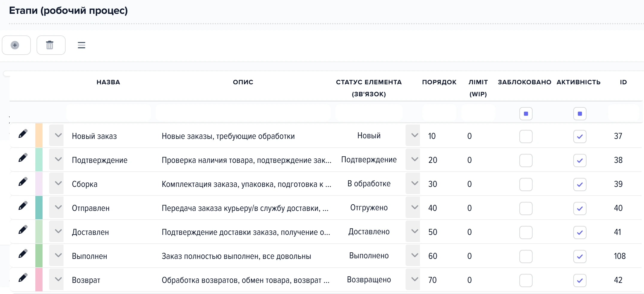Edit the Выполнен row with pencil
The height and width of the screenshot is (294, 644).
tap(23, 254)
